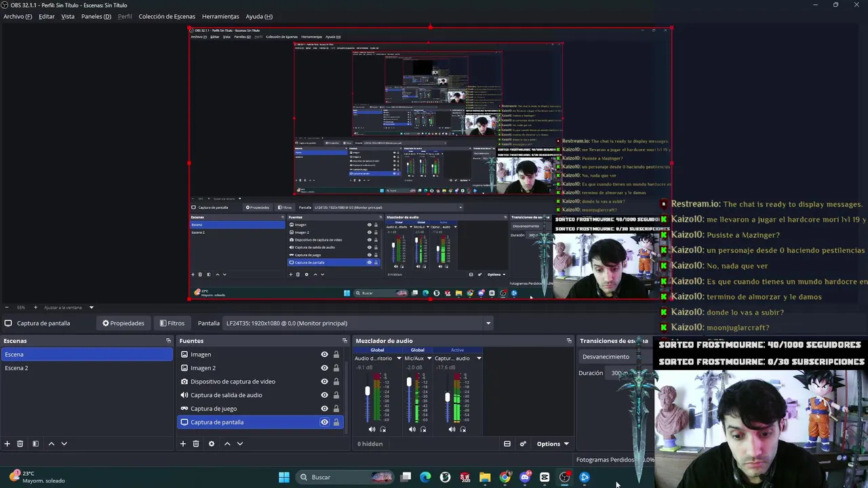Open scene filters icon in Escenas panel
The height and width of the screenshot is (488, 868).
coord(35,443)
